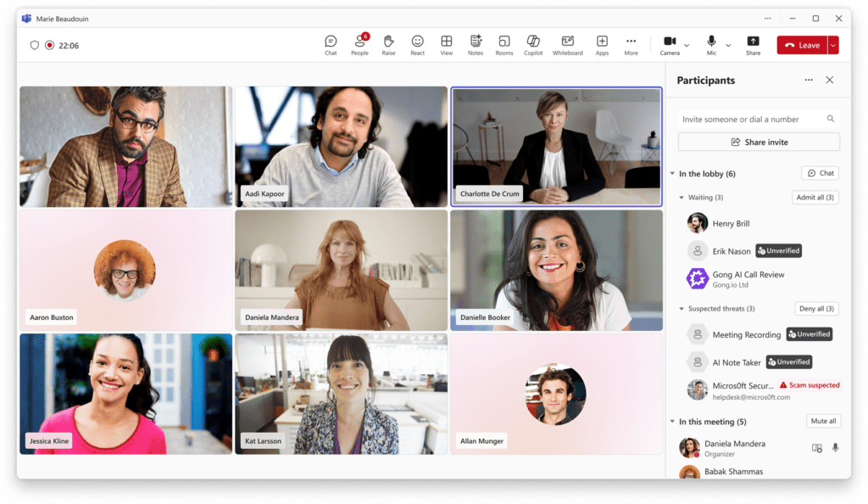This screenshot has width=868, height=504.
Task: Start sharing your screen
Action: (753, 44)
